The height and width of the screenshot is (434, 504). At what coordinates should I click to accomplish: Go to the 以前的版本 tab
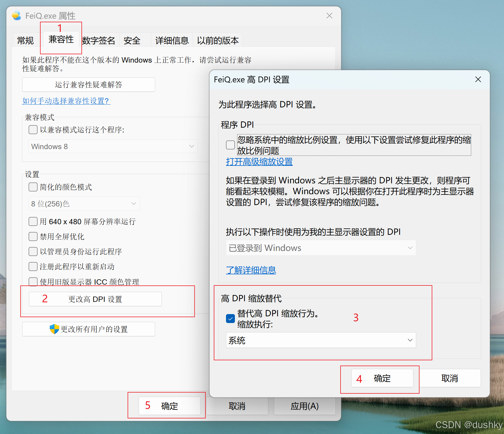click(218, 41)
